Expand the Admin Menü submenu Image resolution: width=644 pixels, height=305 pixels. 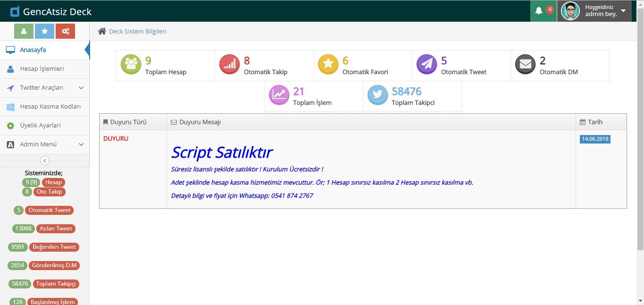point(81,144)
